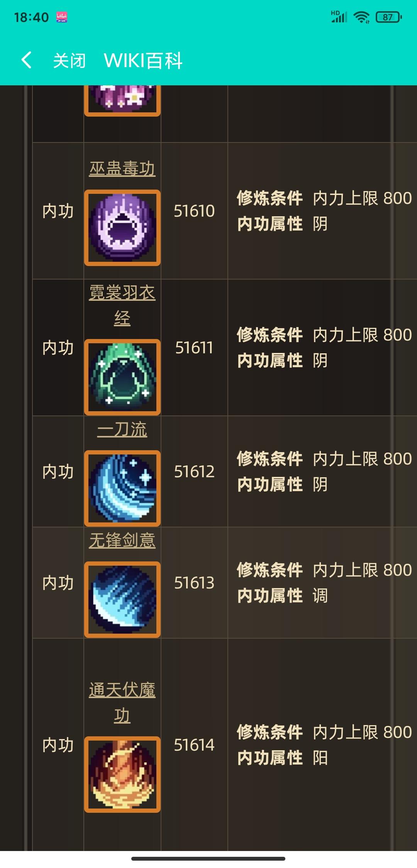
Task: Select the ID cell 51610
Action: [x=194, y=211]
